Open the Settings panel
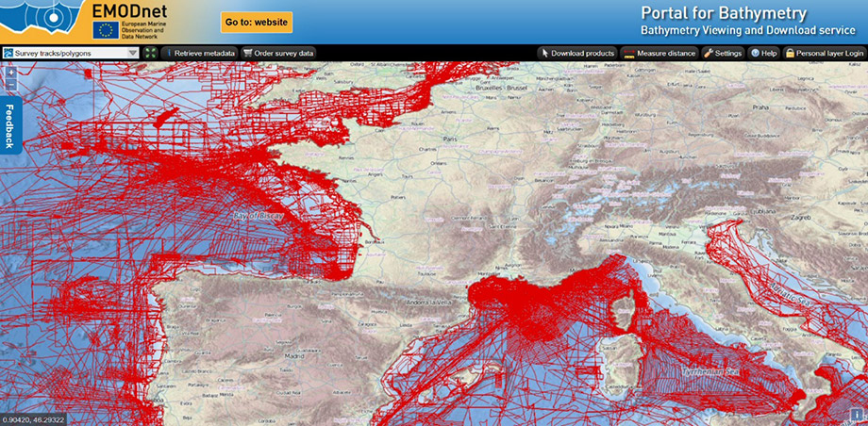This screenshot has height=426, width=868. point(723,53)
